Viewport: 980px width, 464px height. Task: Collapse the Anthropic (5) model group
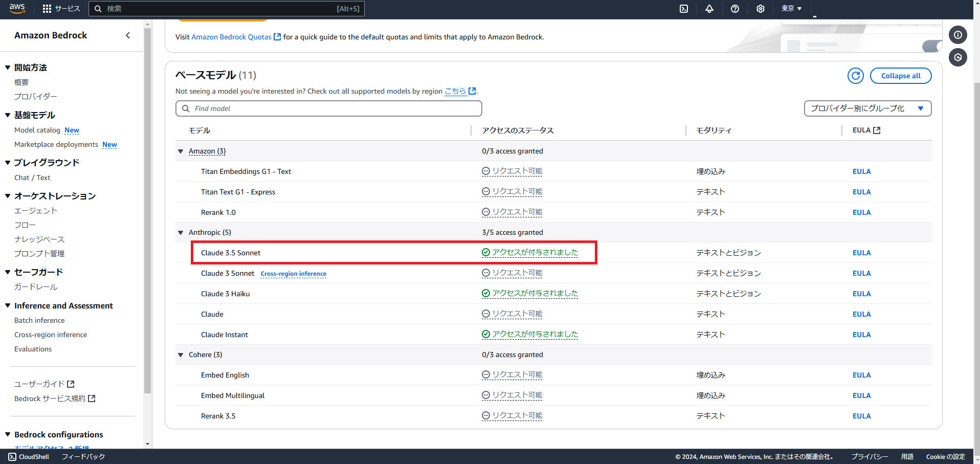(x=181, y=232)
